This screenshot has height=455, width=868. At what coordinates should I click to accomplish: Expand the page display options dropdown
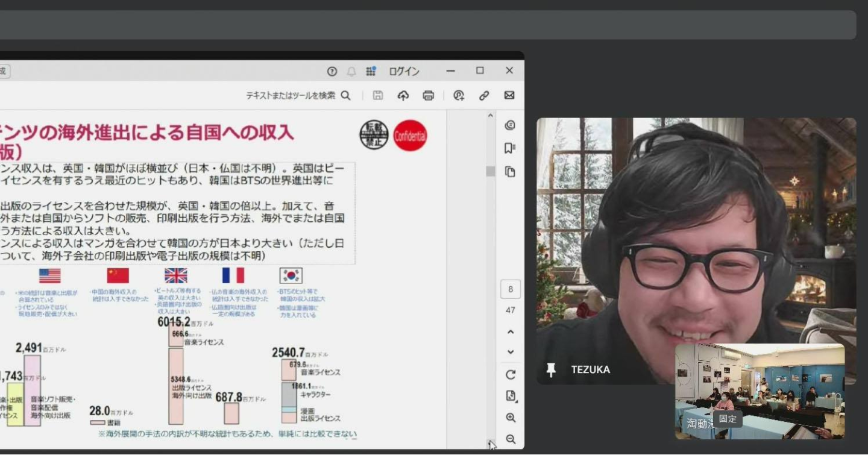tap(511, 396)
